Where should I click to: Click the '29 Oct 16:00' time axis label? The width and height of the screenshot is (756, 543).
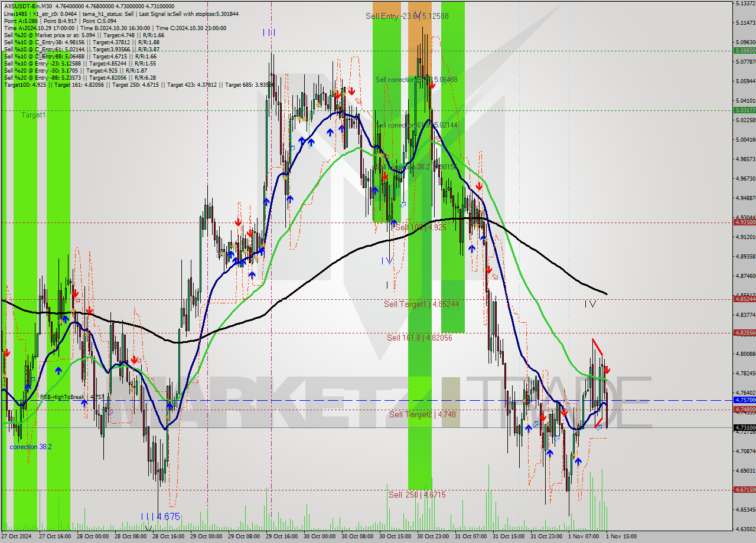(x=281, y=537)
